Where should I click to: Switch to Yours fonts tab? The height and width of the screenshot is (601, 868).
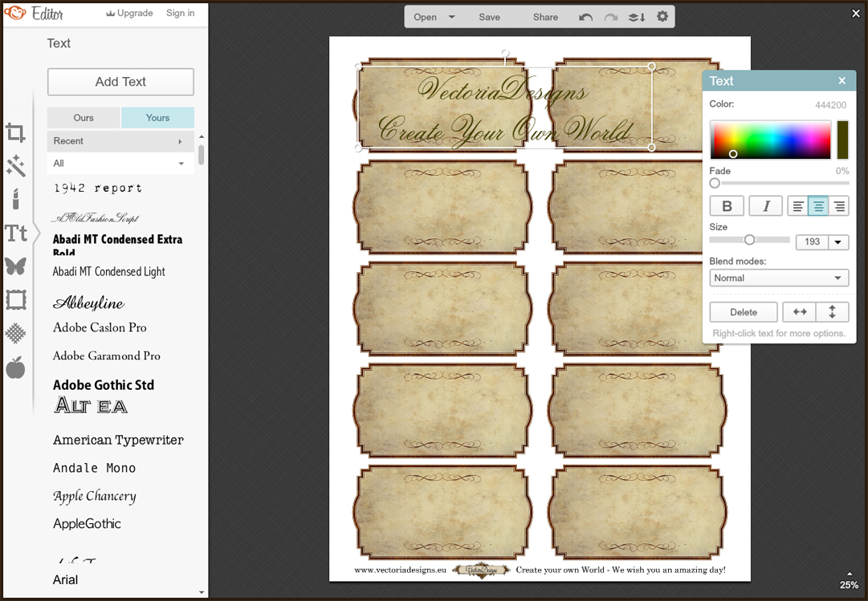pos(157,117)
